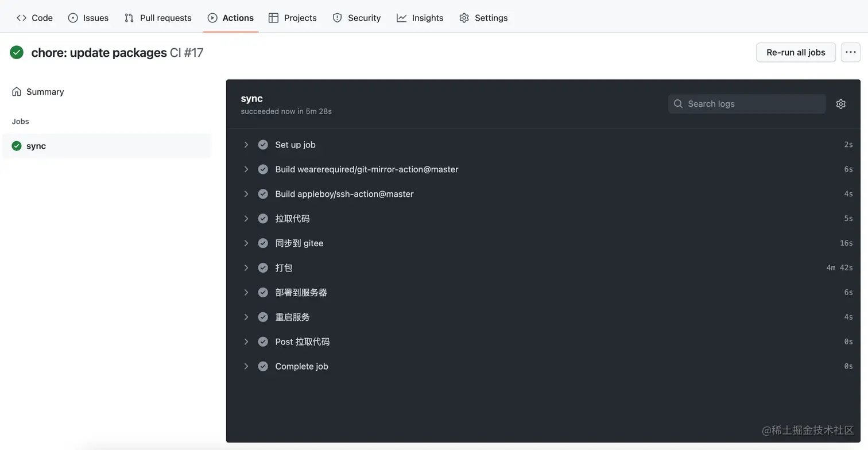Image resolution: width=868 pixels, height=450 pixels.
Task: Click green status icon beside workflow title
Action: click(17, 53)
